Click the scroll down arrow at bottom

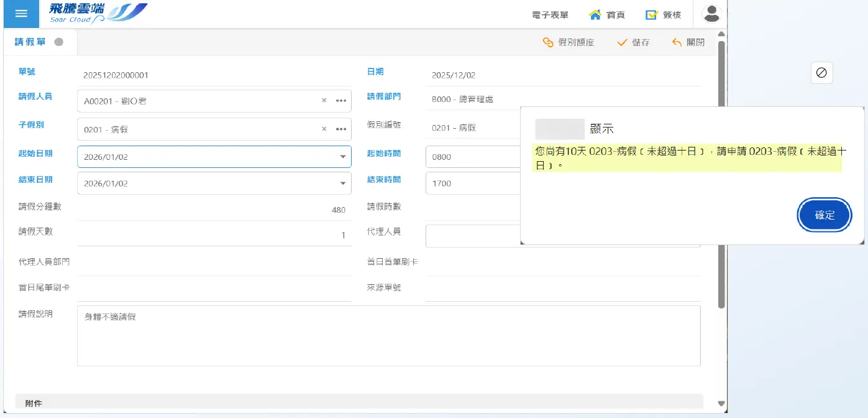(x=721, y=403)
